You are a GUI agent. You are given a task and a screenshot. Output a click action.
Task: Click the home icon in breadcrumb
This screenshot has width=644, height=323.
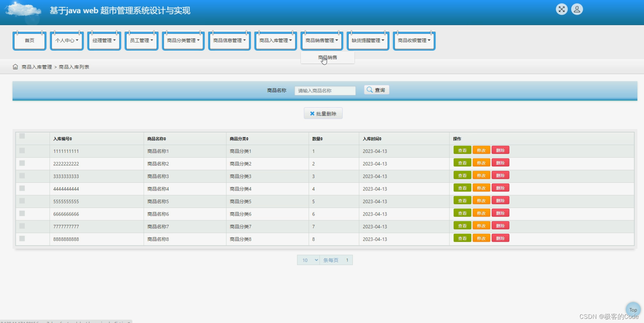point(15,67)
